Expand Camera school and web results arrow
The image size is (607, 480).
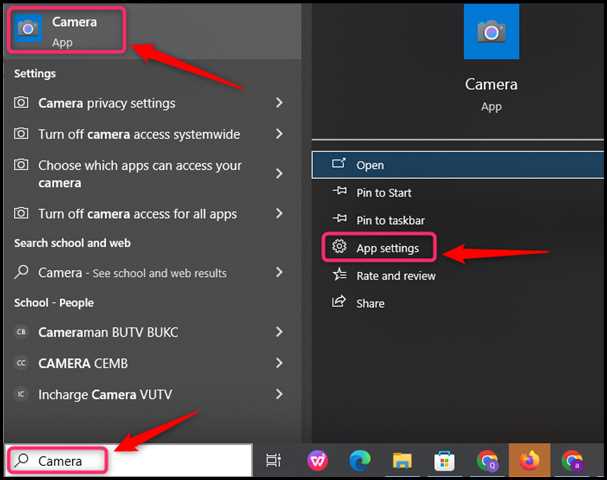pos(279,272)
